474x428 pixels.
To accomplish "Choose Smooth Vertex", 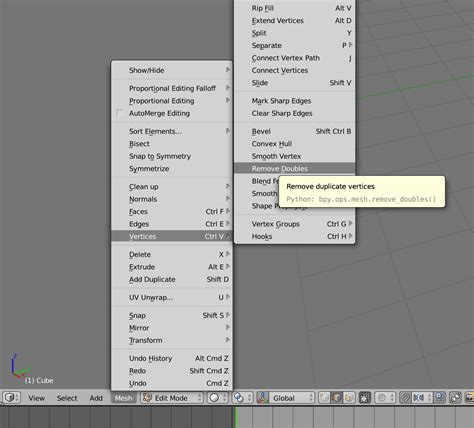I will pos(295,156).
